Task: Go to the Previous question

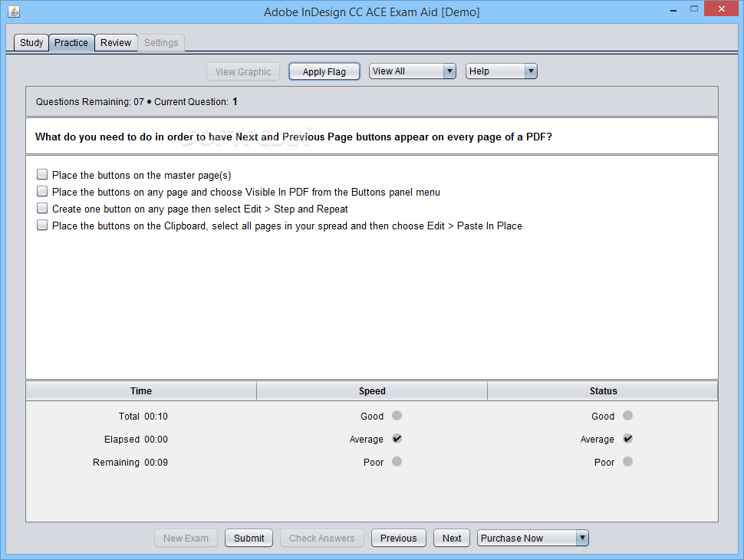Action: tap(399, 539)
